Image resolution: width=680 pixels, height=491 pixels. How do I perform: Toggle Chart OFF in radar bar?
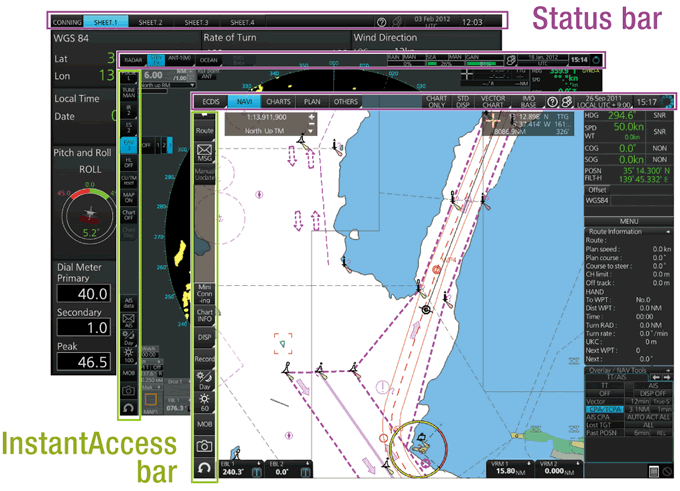128,215
